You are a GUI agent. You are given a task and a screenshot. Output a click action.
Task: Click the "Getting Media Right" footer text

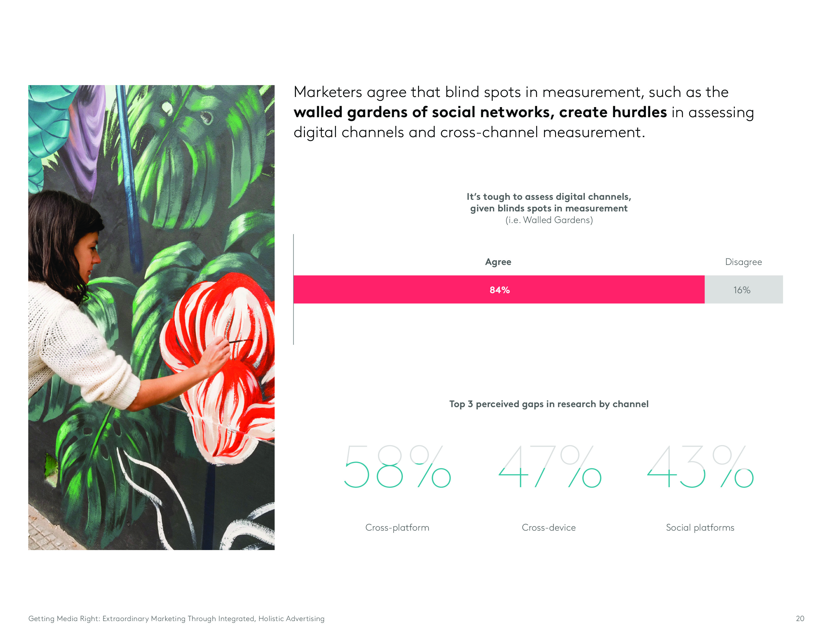(176, 618)
